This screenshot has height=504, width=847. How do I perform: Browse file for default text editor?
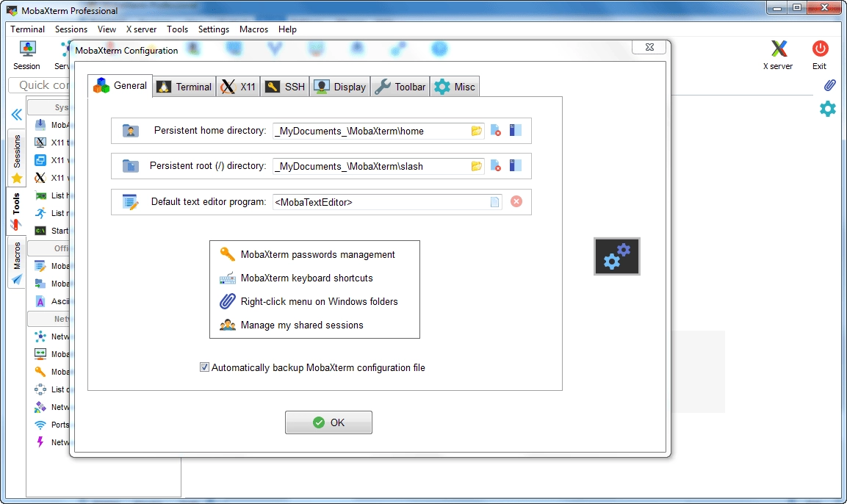[x=495, y=202]
